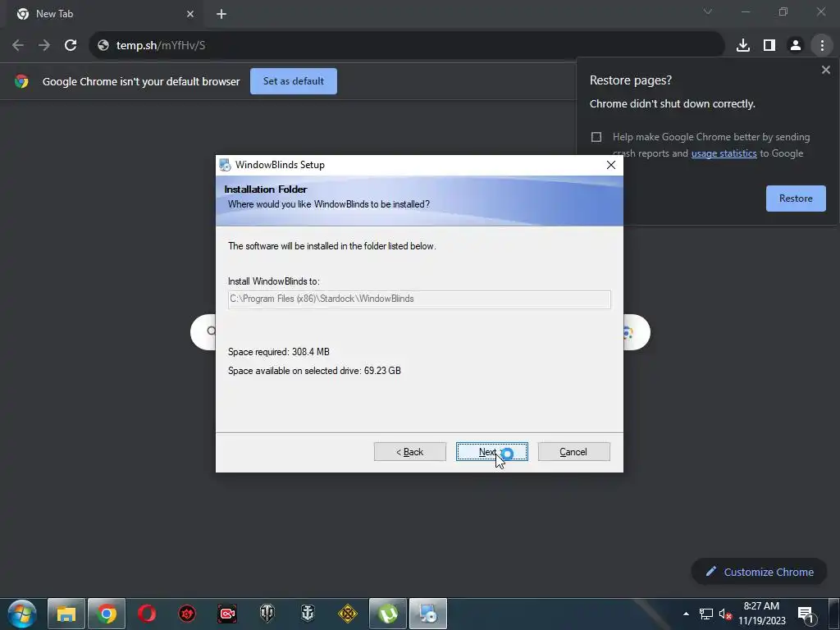Image resolution: width=840 pixels, height=630 pixels.
Task: Open Windows Start menu orb
Action: point(22,614)
